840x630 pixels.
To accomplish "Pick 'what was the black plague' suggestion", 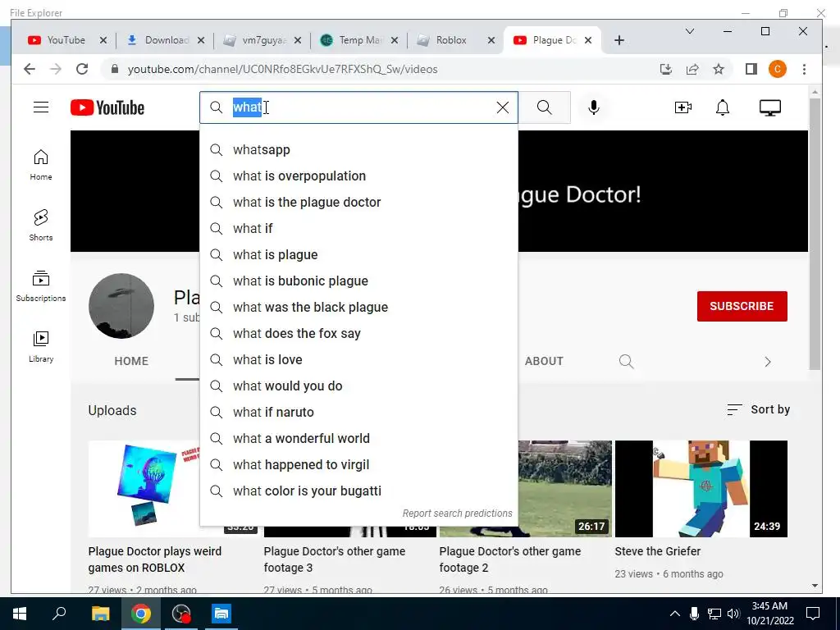I will tap(358, 307).
